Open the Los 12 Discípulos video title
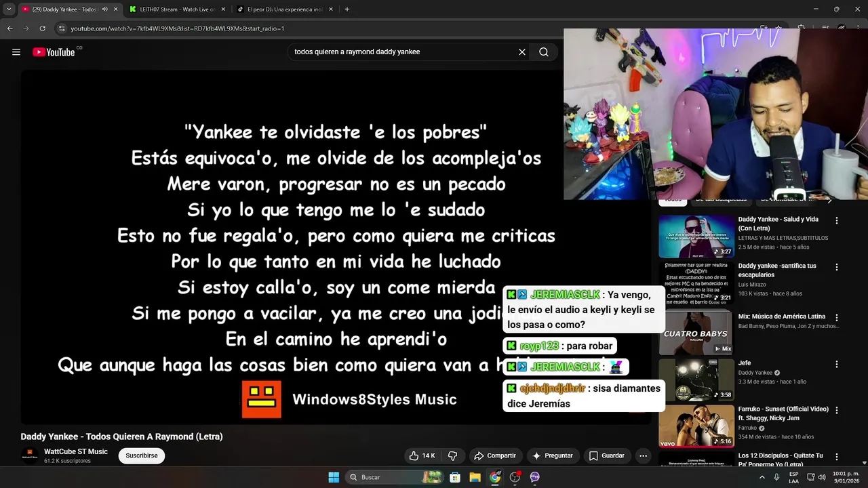The image size is (868, 488). [782, 460]
